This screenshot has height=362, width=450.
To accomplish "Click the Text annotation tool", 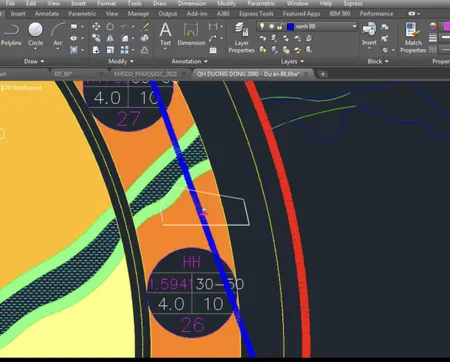I will click(x=165, y=35).
